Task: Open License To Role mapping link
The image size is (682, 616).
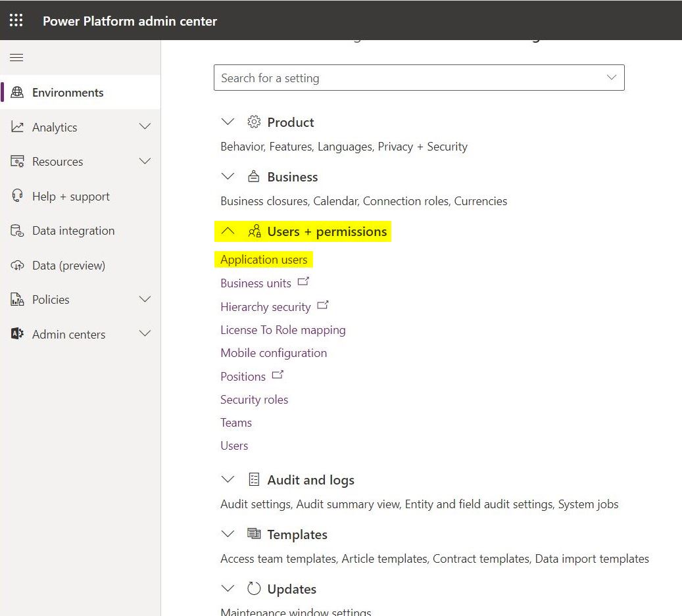Action: [x=283, y=330]
